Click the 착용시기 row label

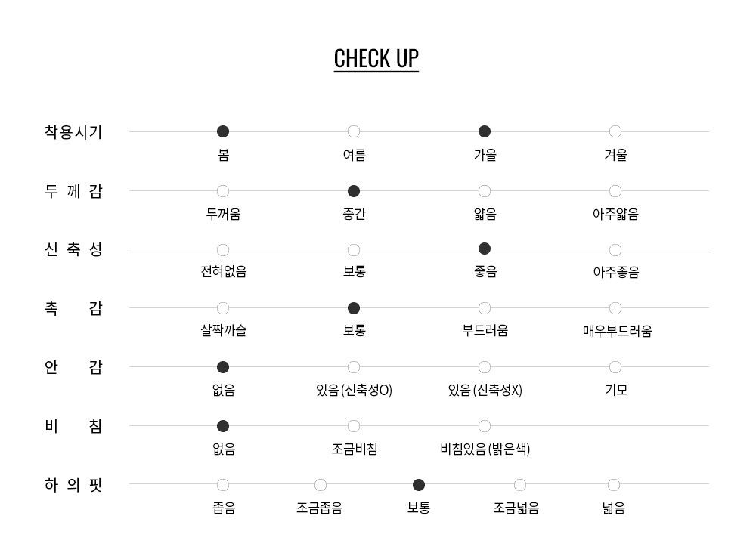tap(73, 132)
